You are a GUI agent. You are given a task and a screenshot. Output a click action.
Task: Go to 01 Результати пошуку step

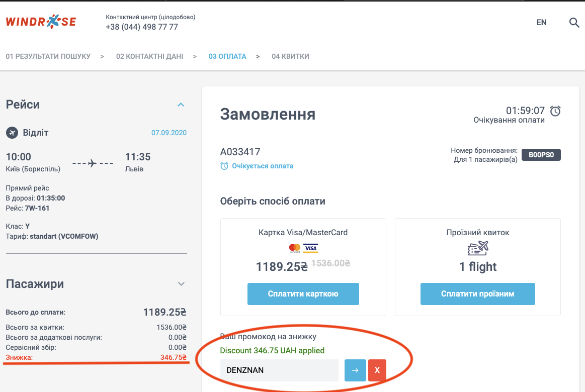click(48, 56)
